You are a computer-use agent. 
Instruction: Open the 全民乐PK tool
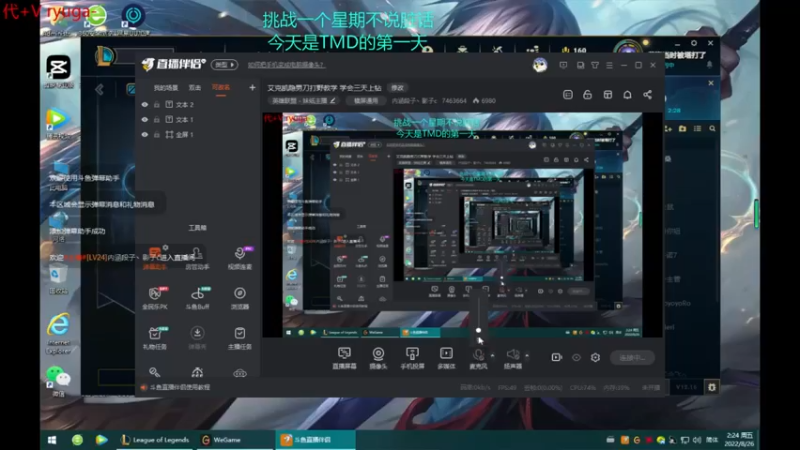[x=155, y=298]
